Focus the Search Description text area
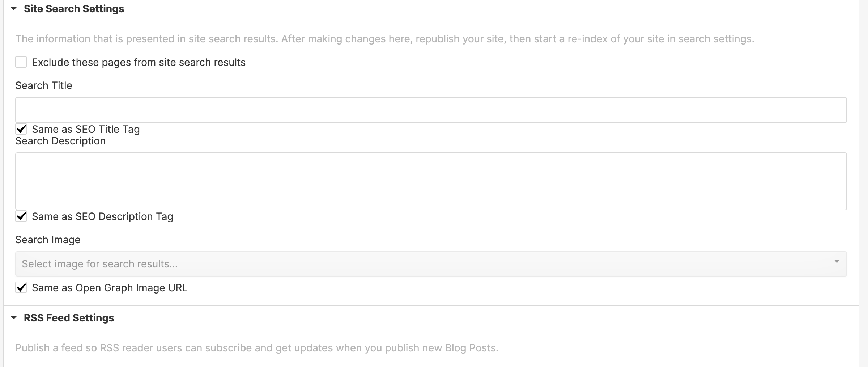The width and height of the screenshot is (868, 367). [430, 181]
